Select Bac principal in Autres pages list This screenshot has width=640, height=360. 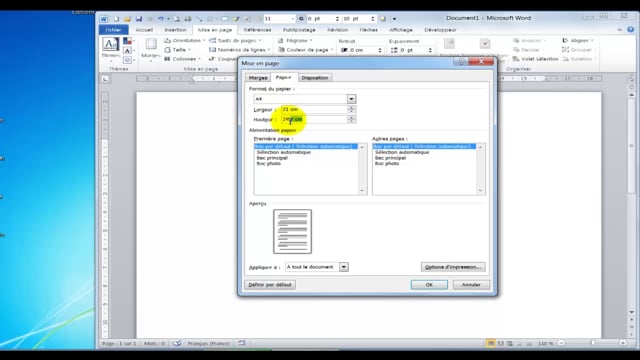pyautogui.click(x=390, y=158)
